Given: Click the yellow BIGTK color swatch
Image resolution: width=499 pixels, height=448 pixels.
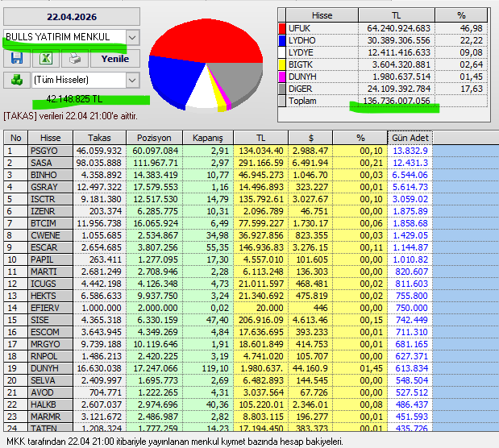Looking at the screenshot, I should point(282,64).
